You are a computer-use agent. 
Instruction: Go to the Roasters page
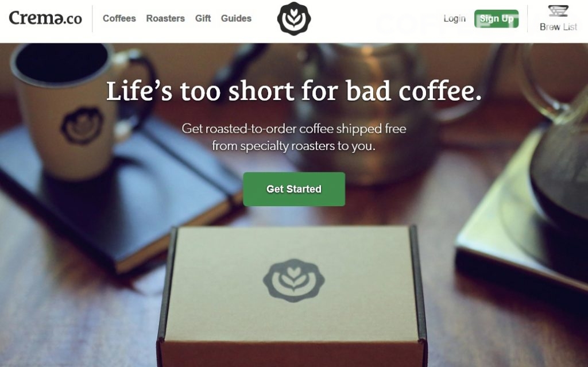(x=165, y=18)
